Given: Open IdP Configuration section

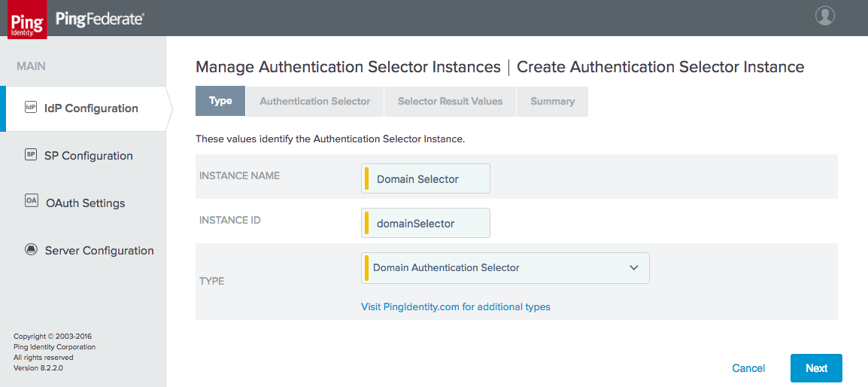Looking at the screenshot, I should pyautogui.click(x=83, y=108).
